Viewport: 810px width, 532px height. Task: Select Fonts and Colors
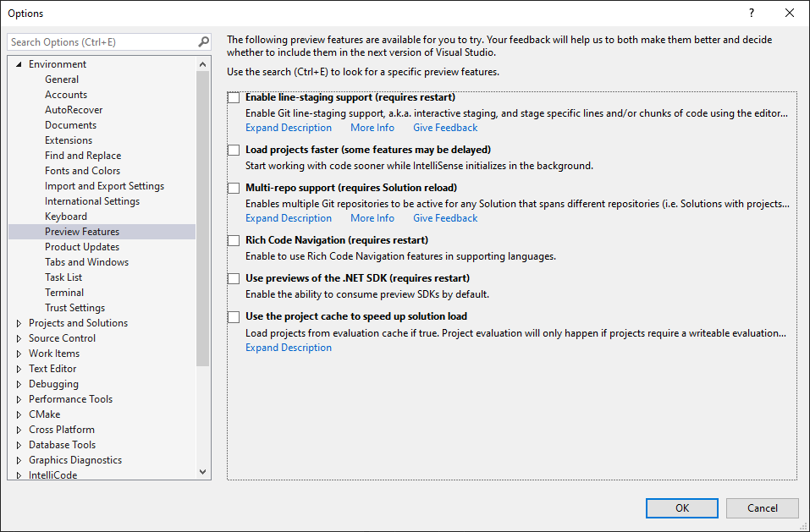point(82,171)
